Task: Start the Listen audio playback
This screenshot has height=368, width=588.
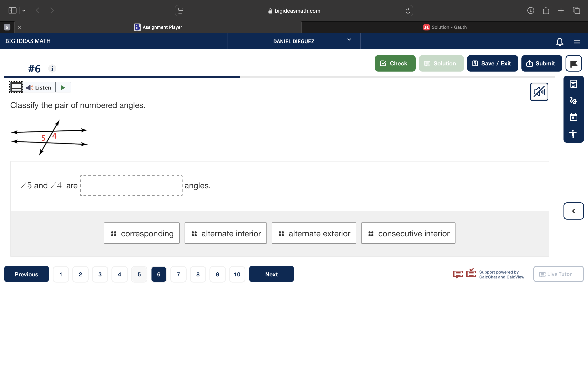Action: (63, 87)
